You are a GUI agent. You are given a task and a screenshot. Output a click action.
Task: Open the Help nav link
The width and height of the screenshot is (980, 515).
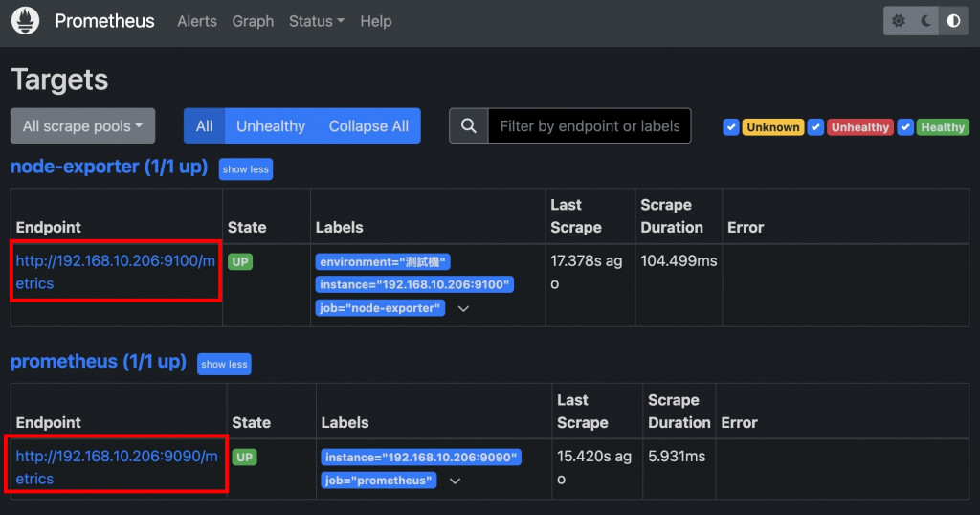[376, 21]
